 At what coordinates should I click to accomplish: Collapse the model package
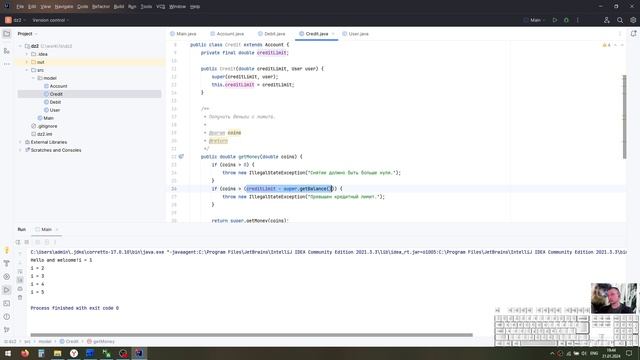33,78
